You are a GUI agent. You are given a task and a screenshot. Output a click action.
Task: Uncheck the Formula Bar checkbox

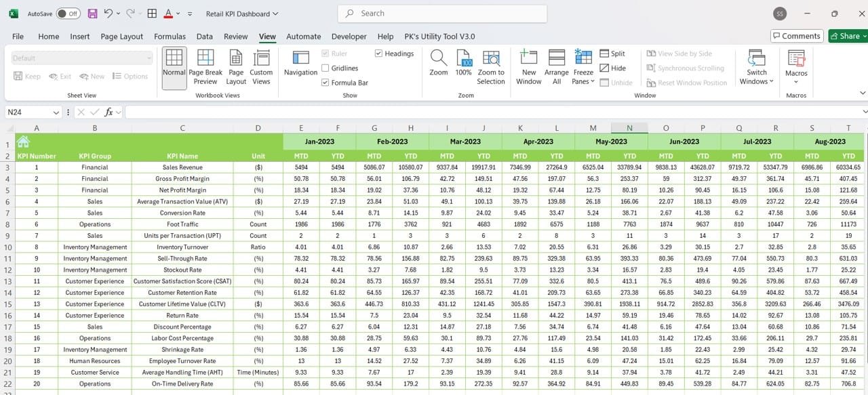point(325,83)
